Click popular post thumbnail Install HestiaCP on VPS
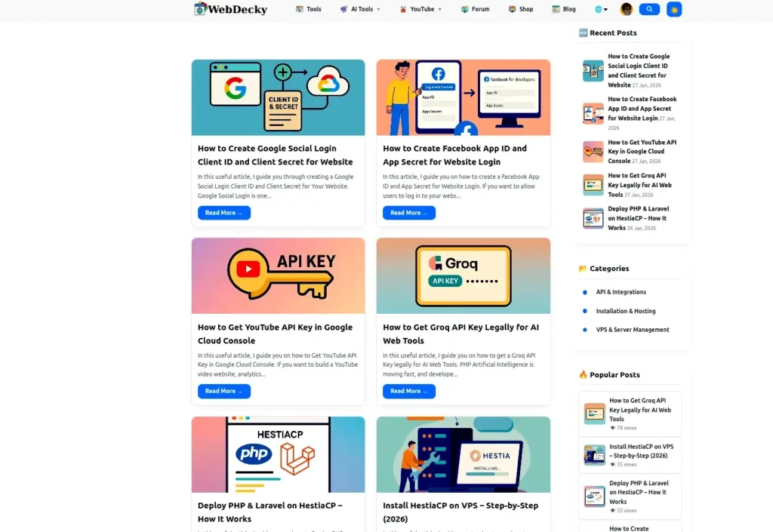The width and height of the screenshot is (773, 532). (x=595, y=455)
